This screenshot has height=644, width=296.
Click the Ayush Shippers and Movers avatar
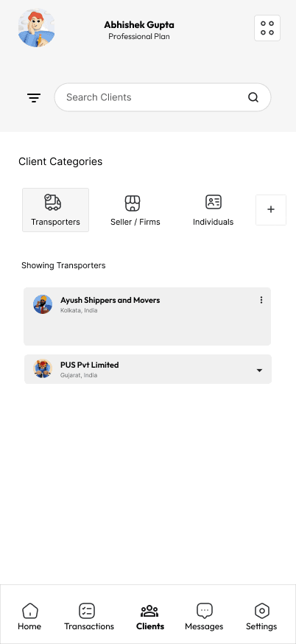(x=43, y=304)
